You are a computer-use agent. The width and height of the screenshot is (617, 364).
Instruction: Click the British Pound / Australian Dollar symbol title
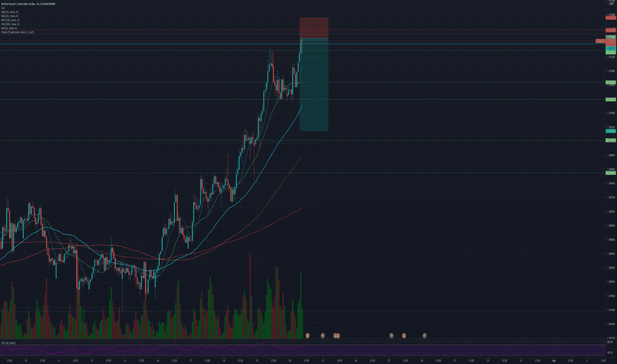click(x=28, y=4)
